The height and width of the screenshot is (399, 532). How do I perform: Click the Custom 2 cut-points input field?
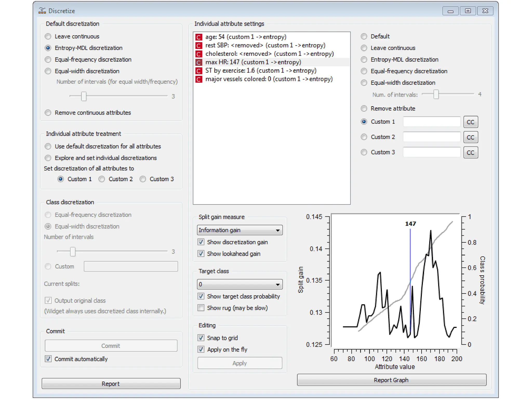(x=431, y=137)
